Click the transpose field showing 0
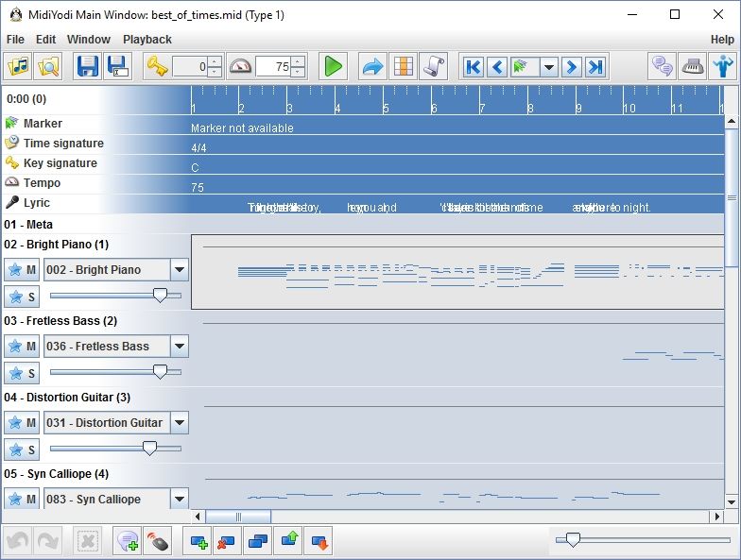Screen dimensions: 741x560 pyautogui.click(x=190, y=66)
